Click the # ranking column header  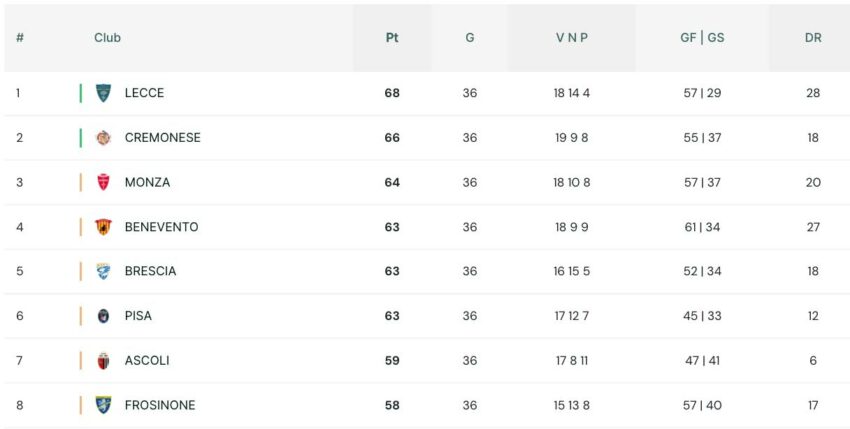[x=20, y=37]
